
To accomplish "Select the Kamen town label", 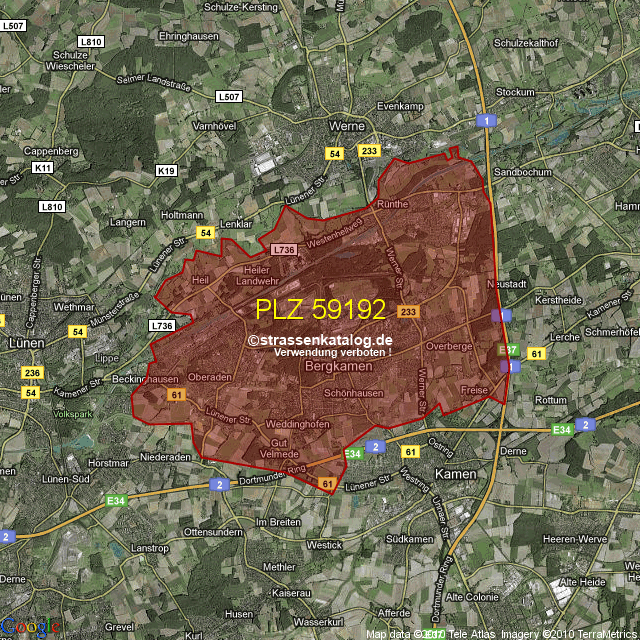I will coord(451,477).
